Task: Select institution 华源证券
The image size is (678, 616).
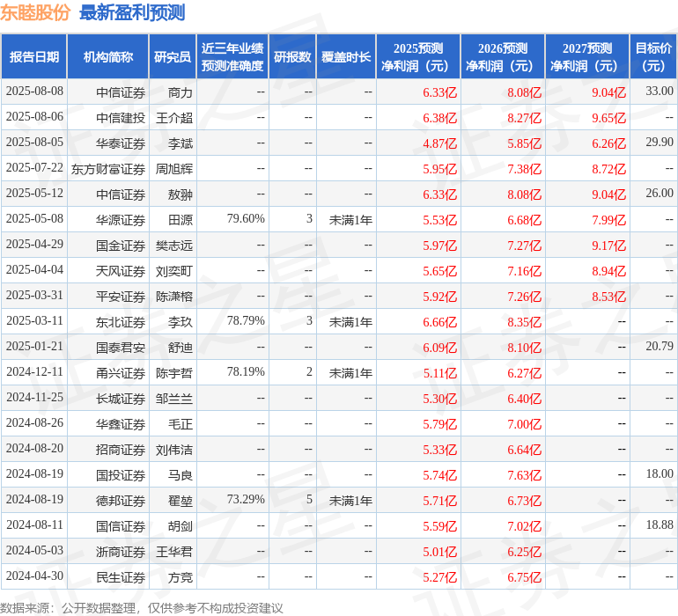Action: coord(121,220)
